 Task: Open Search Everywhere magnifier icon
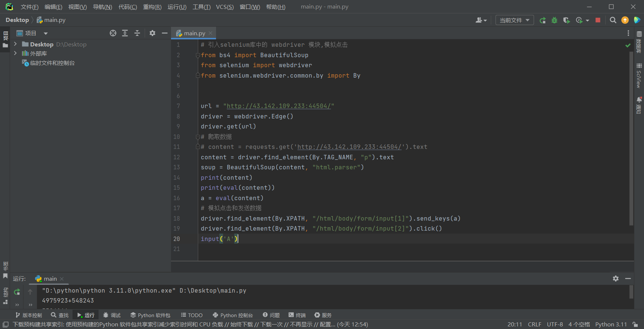(613, 20)
